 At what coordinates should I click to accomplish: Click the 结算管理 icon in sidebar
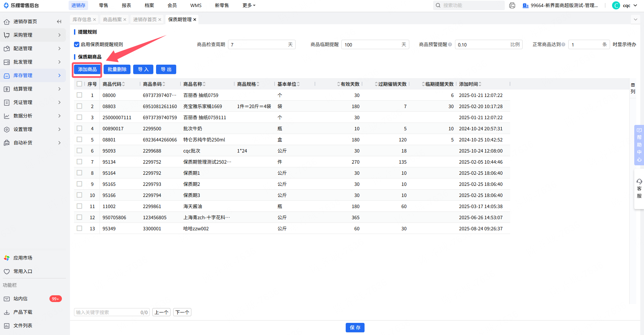point(7,89)
